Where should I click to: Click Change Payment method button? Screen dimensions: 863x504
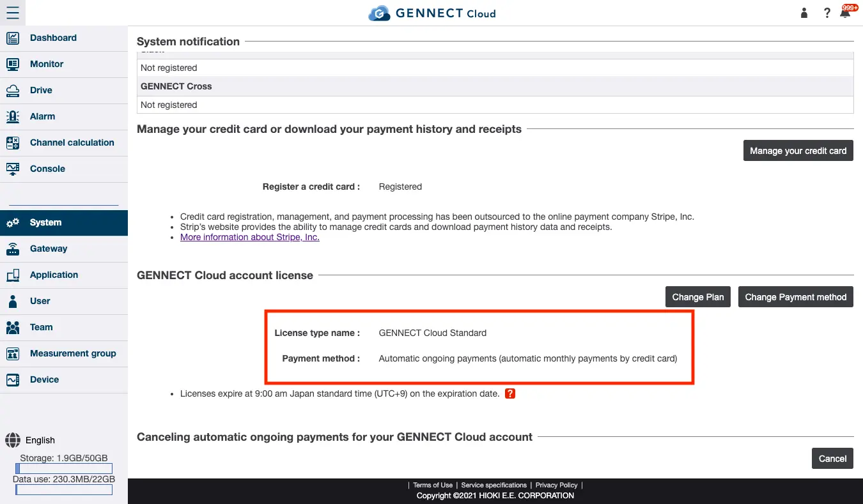coord(796,297)
